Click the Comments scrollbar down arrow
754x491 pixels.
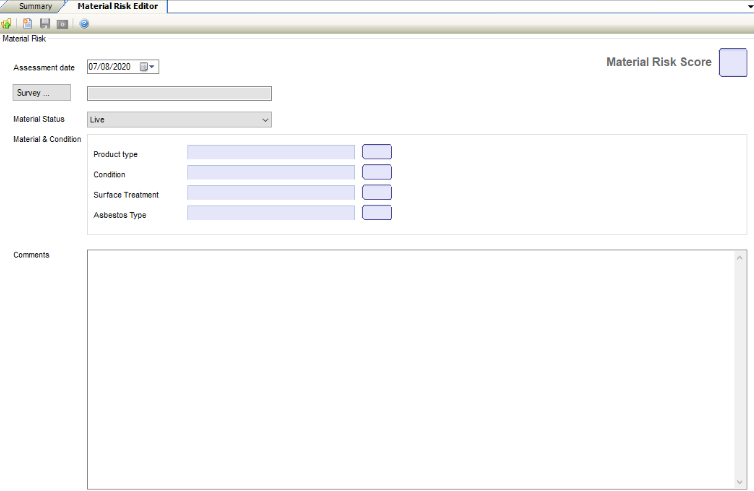pos(741,482)
